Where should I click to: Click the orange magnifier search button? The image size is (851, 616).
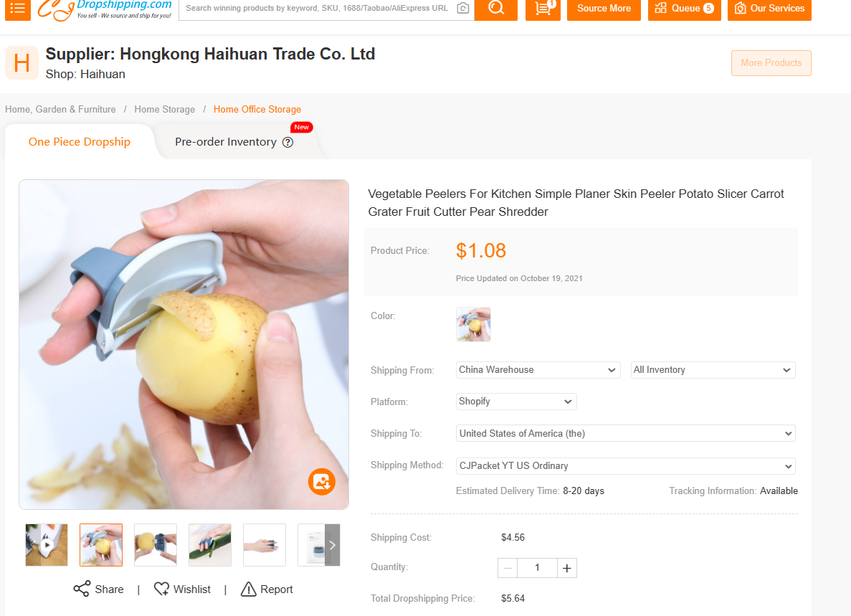pos(495,9)
